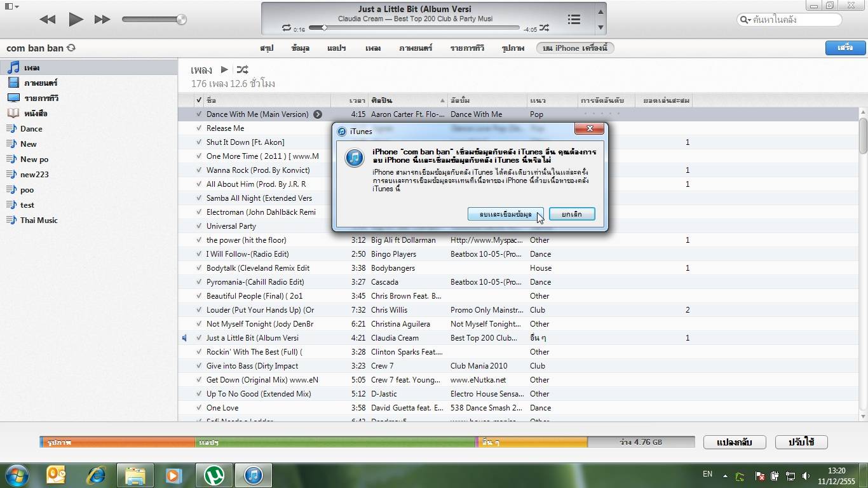
Task: Click the ปรับใช้ button
Action: [801, 442]
